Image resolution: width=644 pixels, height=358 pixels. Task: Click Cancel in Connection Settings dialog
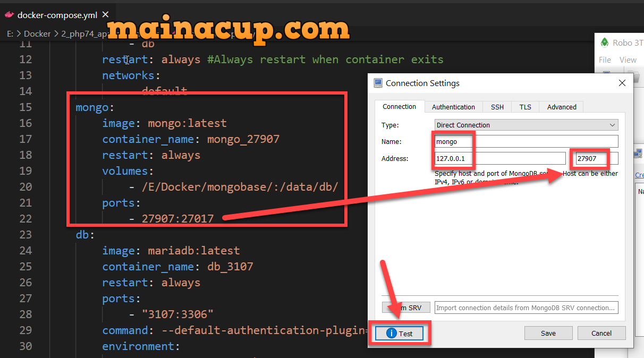pyautogui.click(x=601, y=334)
